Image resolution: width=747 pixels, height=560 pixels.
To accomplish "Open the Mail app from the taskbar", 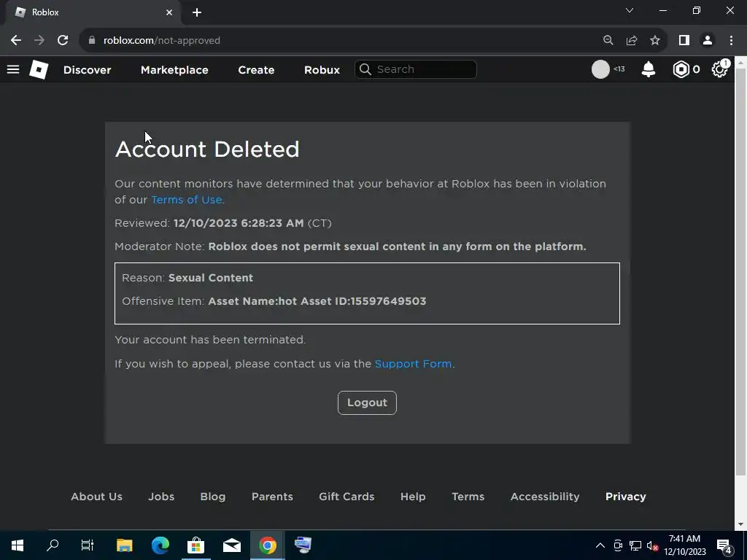I will point(231,545).
